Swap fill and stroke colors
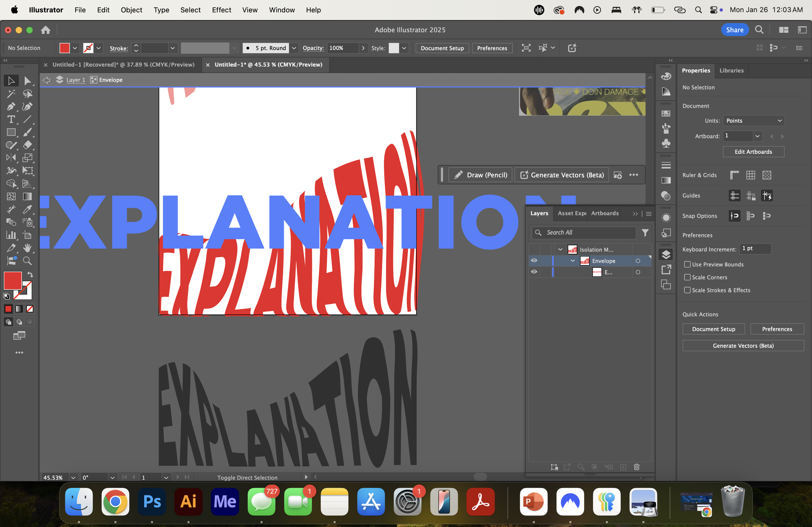Screen dimensions: 812x527 pyautogui.click(x=30, y=275)
